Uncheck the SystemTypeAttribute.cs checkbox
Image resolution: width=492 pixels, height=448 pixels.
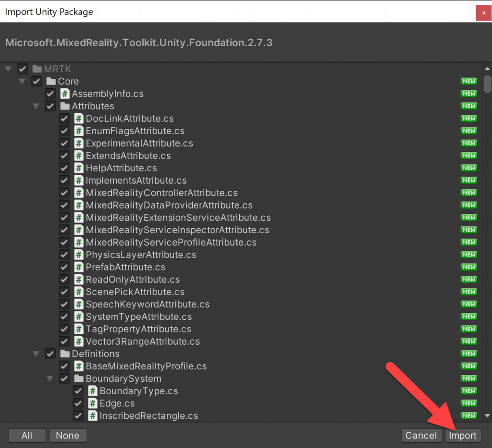[x=64, y=316]
